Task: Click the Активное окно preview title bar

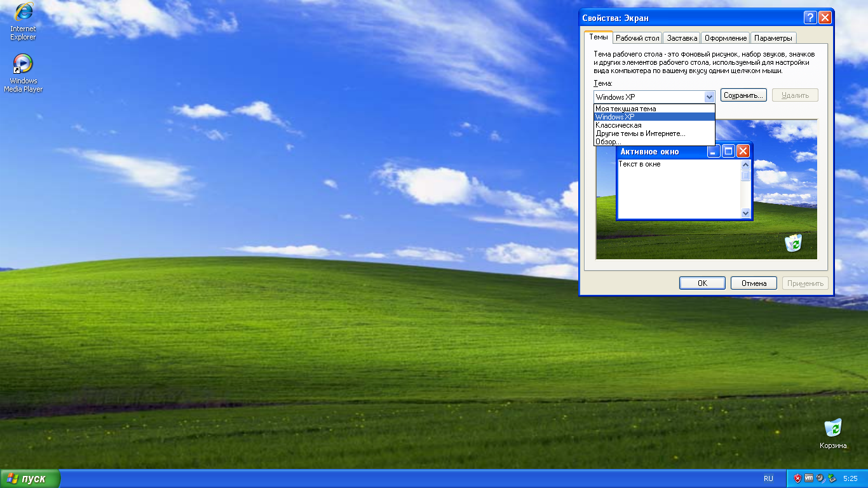Action: pos(661,151)
